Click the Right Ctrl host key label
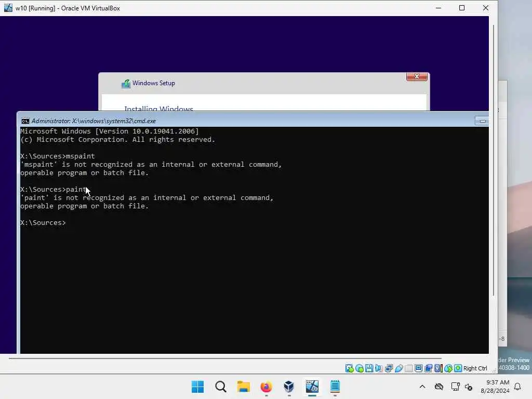This screenshot has height=399, width=532. click(475, 368)
